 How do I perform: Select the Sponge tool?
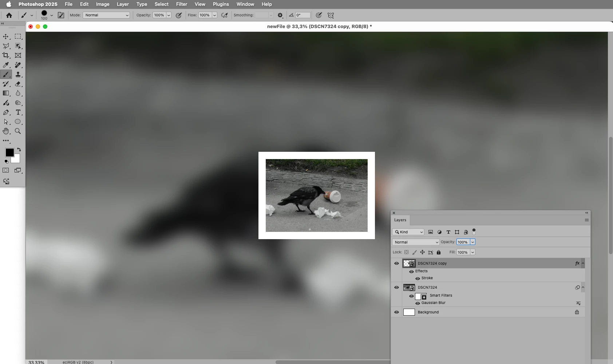[18, 103]
